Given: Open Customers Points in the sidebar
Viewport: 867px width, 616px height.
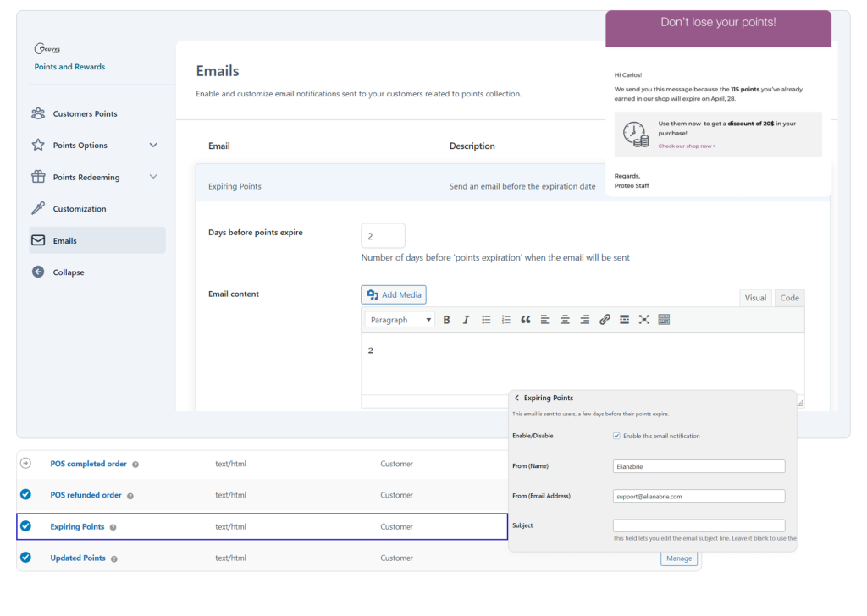Looking at the screenshot, I should coord(85,113).
